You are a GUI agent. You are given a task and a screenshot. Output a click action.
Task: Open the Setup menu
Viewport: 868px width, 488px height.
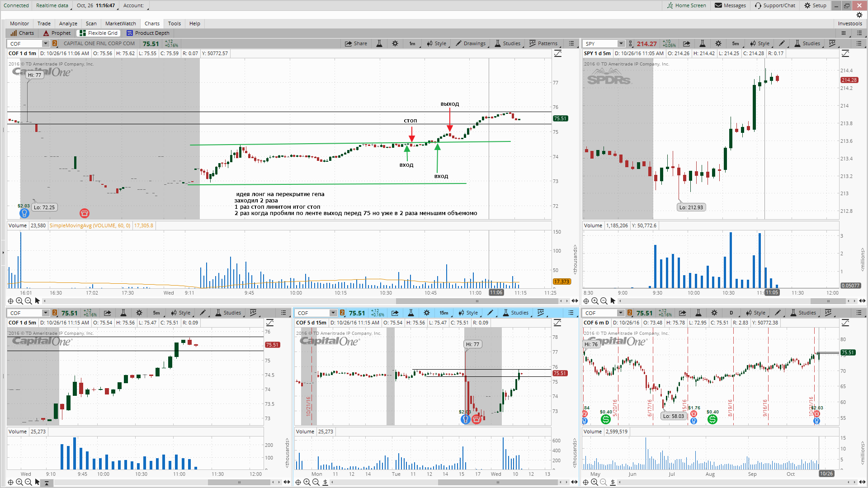point(815,5)
